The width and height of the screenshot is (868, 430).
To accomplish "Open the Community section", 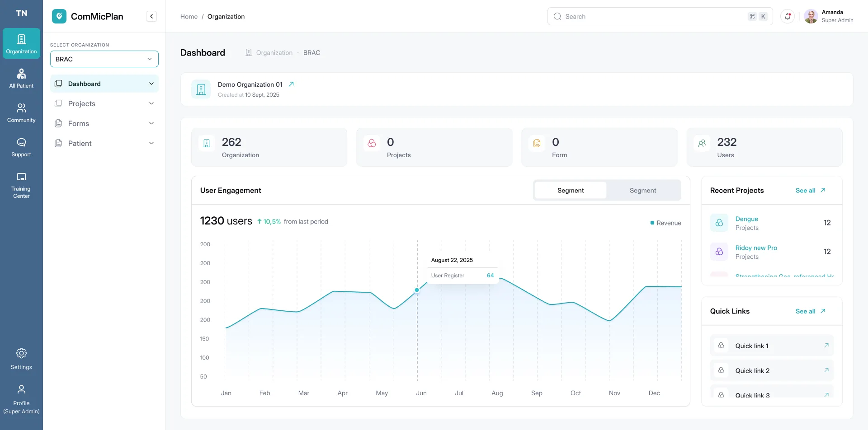I will [x=21, y=112].
